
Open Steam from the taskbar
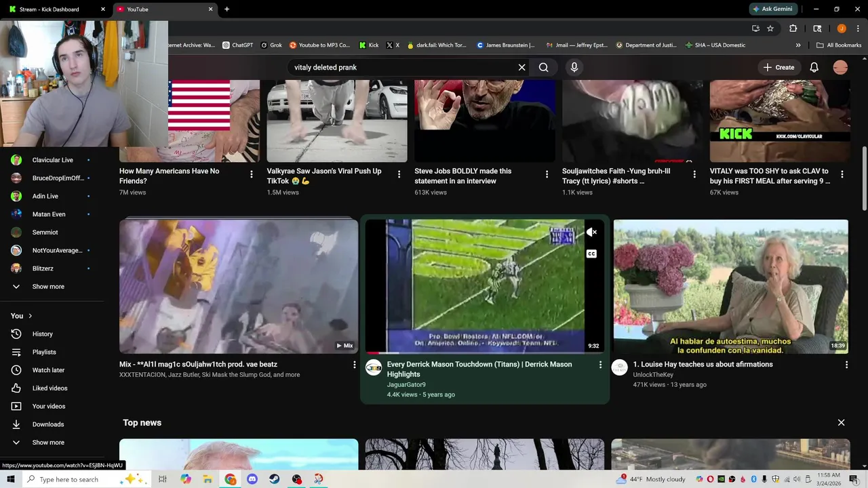[274, 479]
